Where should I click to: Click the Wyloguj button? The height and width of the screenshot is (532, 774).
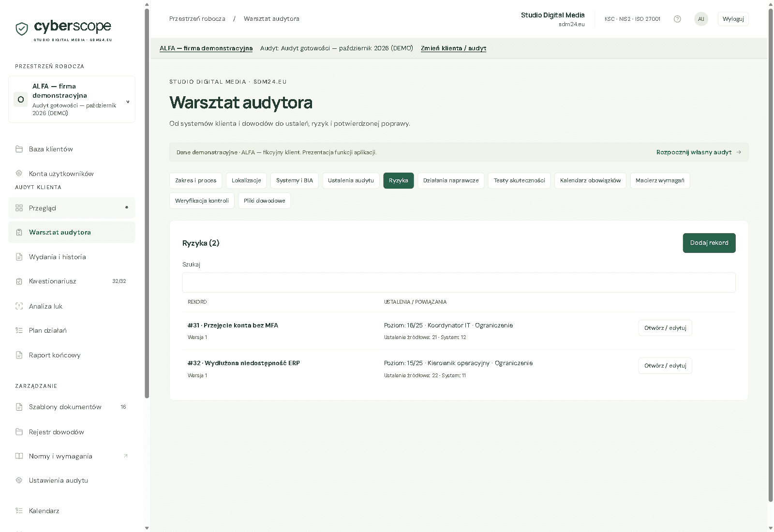733,19
